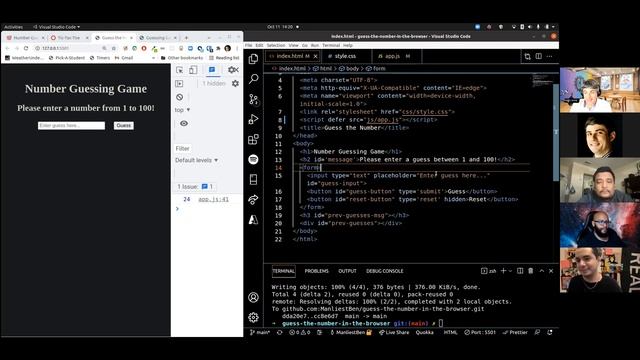The image size is (640, 360).
Task: Toggle the Port: 5501 Live Server status
Action: click(480, 332)
